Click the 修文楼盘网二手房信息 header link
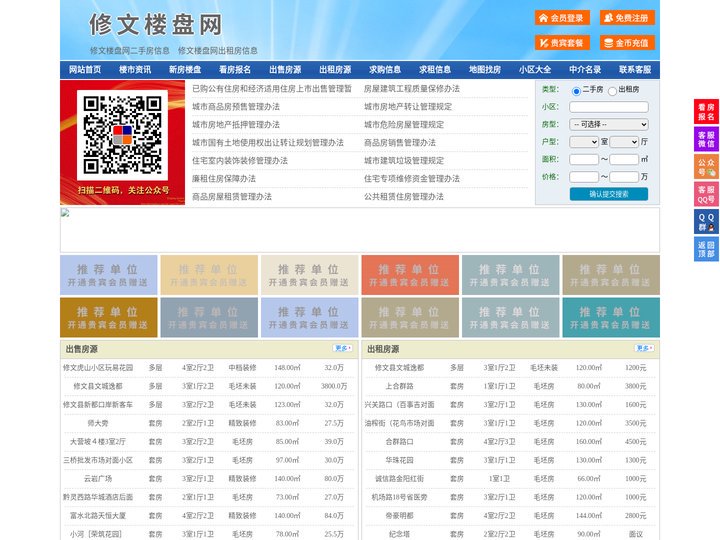 (129, 51)
